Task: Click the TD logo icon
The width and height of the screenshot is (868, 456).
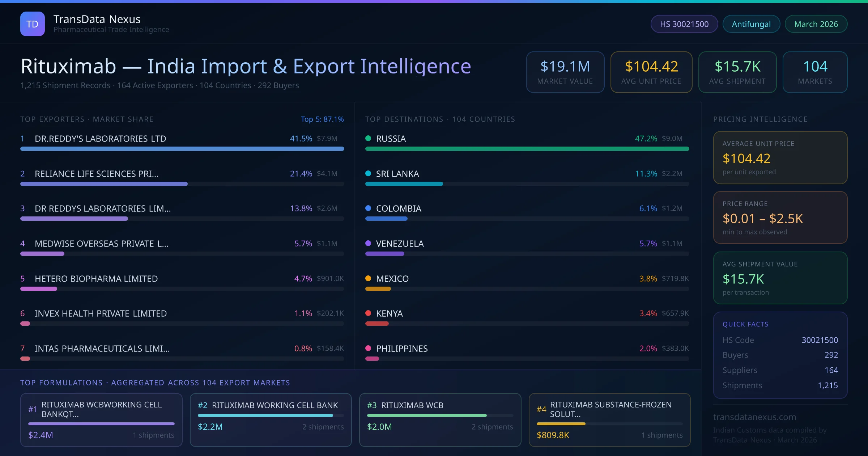Action: 33,24
